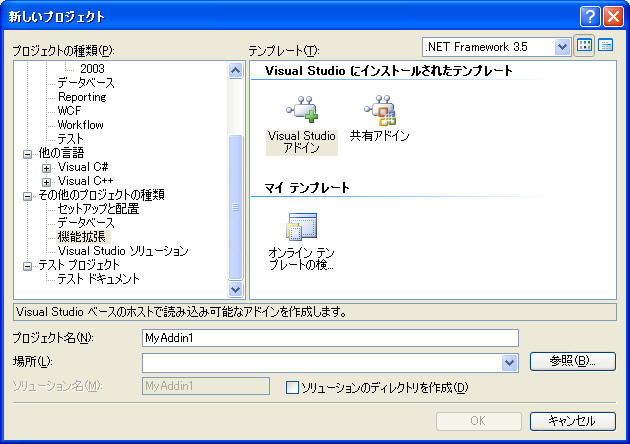Select データベース below the 2003 item
The image size is (630, 444).
click(x=86, y=83)
